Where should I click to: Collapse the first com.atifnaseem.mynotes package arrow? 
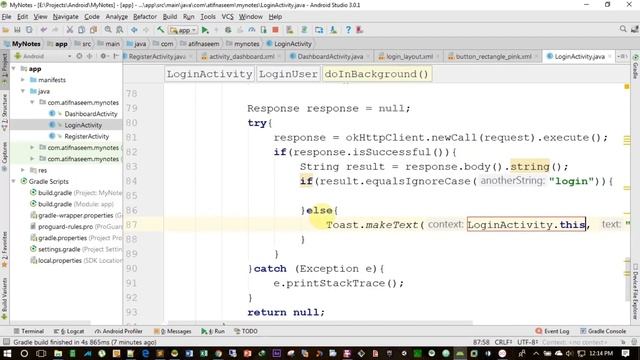(32, 102)
